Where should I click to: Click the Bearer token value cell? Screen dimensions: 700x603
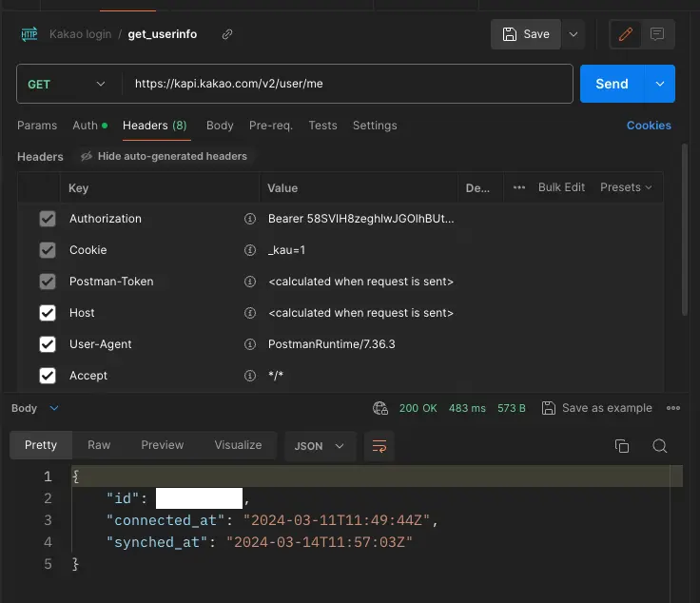(x=360, y=219)
